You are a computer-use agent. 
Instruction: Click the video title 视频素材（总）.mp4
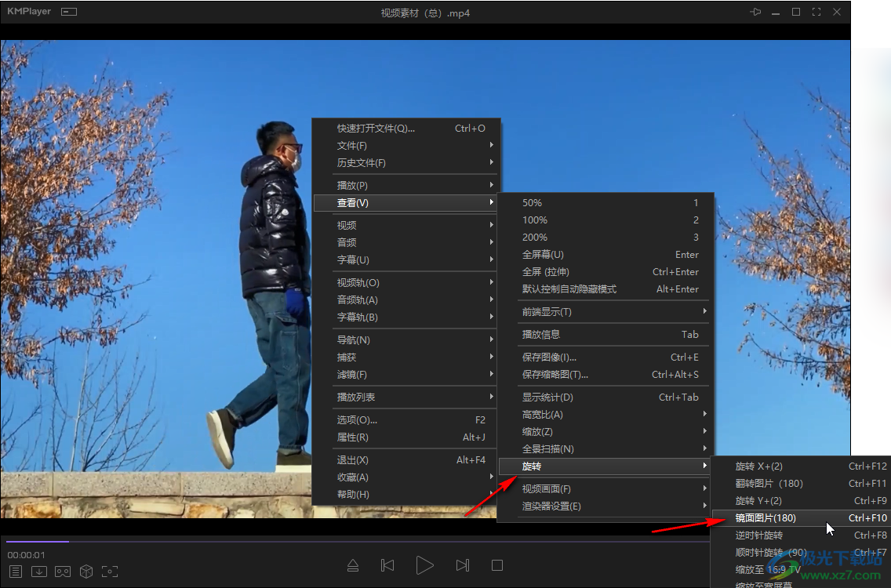coord(426,13)
